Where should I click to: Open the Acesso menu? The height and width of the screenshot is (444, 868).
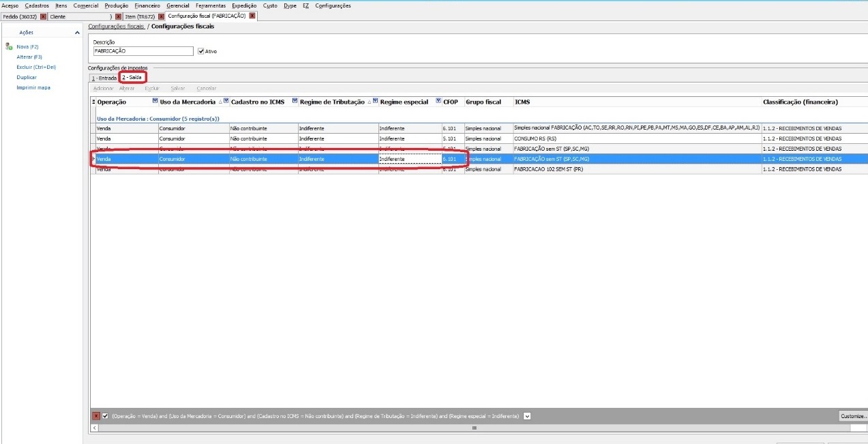(10, 5)
